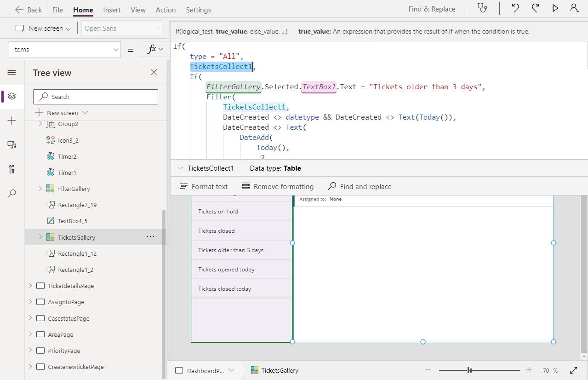Open the Items property dropdown
The width and height of the screenshot is (588, 380).
click(116, 49)
